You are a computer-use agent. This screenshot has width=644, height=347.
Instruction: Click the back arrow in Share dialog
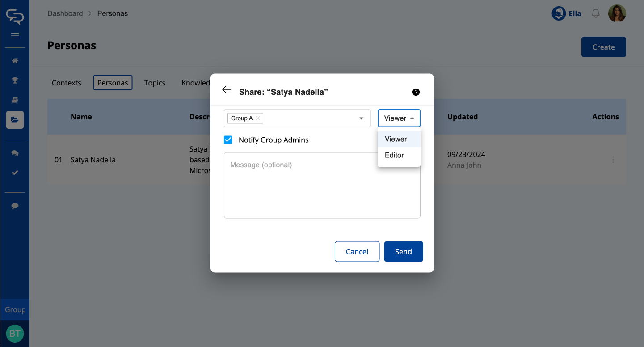click(227, 90)
